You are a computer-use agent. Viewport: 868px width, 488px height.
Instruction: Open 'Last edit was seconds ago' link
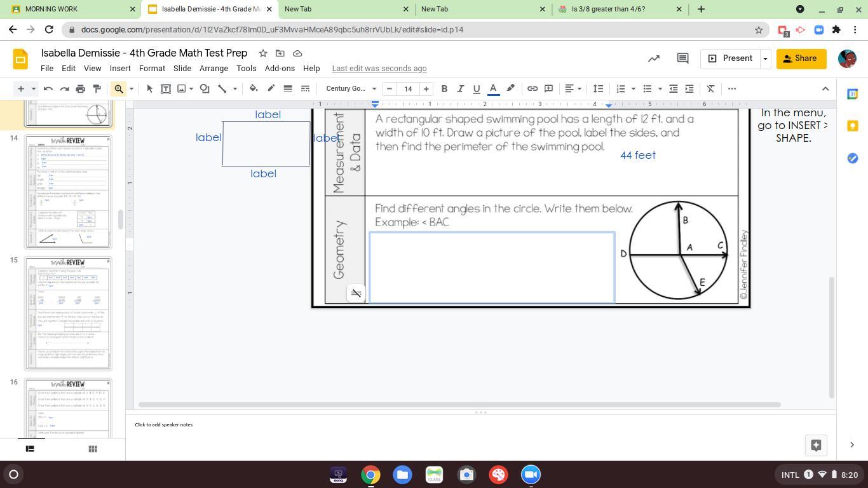[x=379, y=68]
